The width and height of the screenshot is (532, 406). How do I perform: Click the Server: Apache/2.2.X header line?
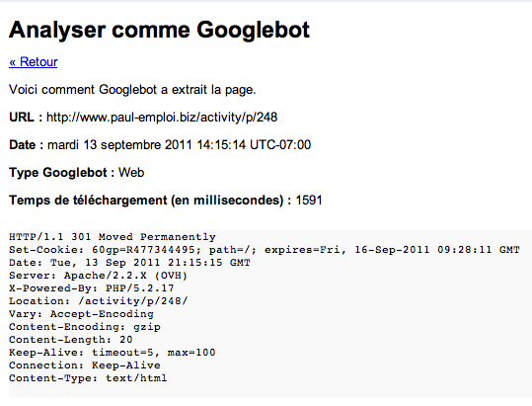pos(98,276)
